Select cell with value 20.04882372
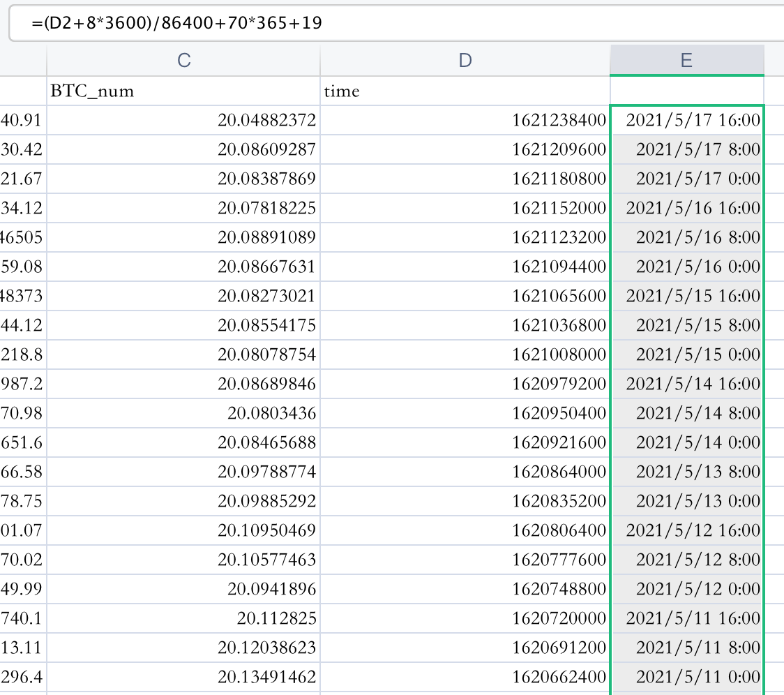Image resolution: width=784 pixels, height=695 pixels. pos(183,120)
